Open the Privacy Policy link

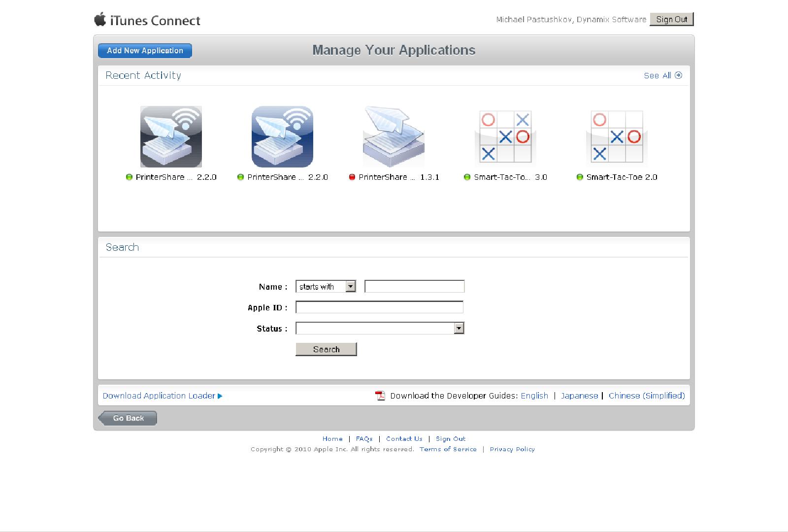(x=512, y=449)
